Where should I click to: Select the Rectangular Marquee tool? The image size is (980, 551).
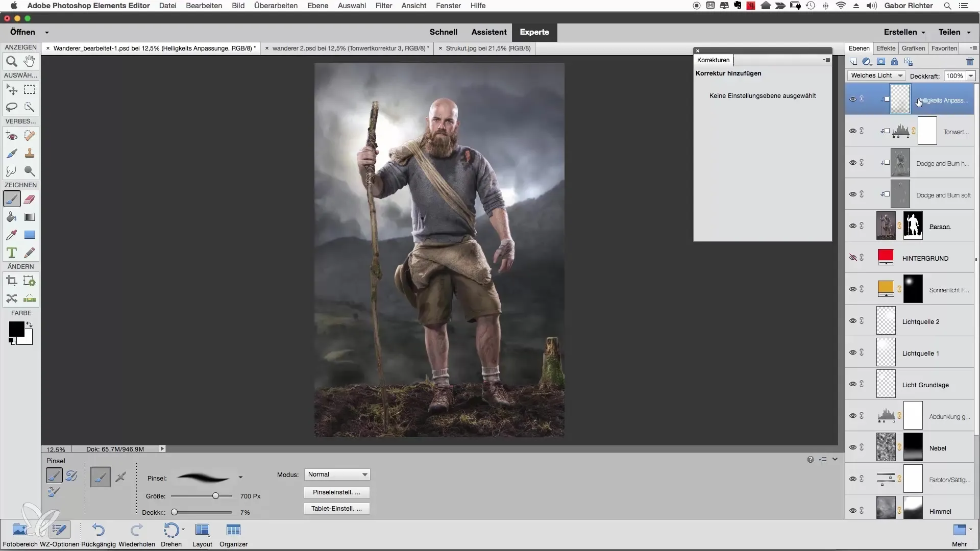(30, 90)
